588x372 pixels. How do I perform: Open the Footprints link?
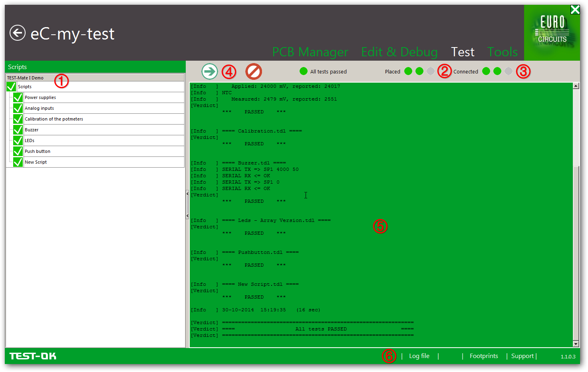(x=484, y=356)
